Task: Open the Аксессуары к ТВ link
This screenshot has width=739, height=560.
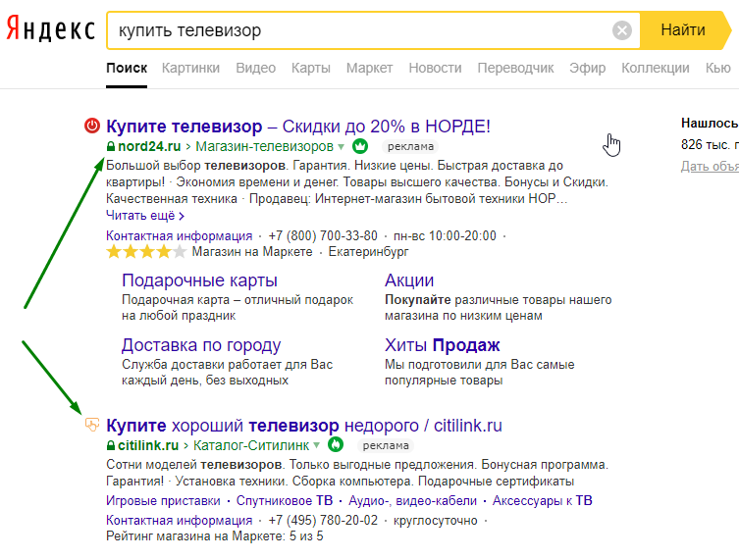Action: [542, 500]
